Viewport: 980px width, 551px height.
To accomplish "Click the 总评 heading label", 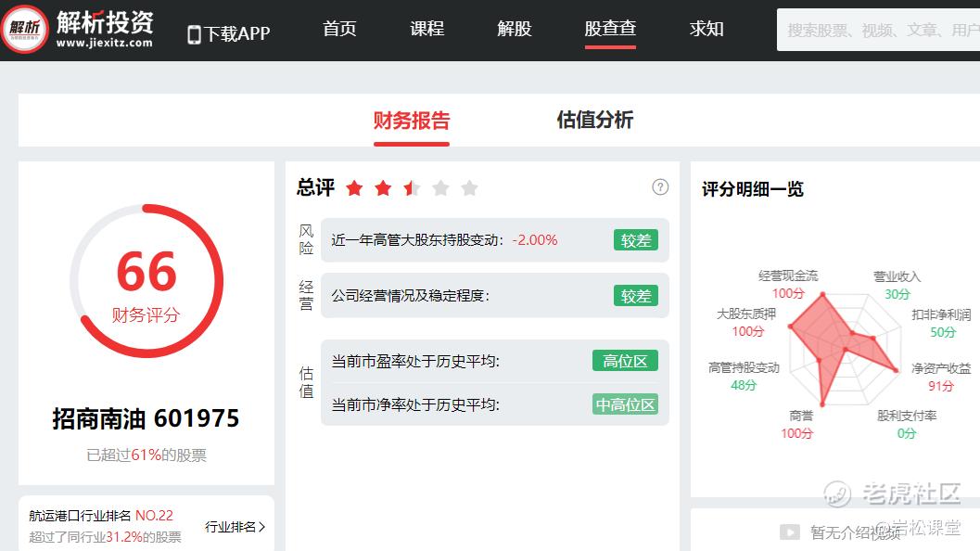I will pyautogui.click(x=315, y=187).
